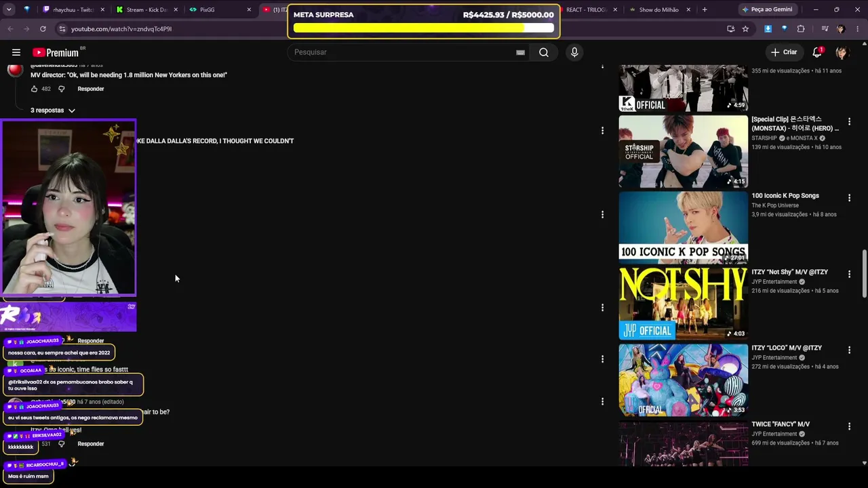Click the magnifier search button

pyautogui.click(x=544, y=52)
